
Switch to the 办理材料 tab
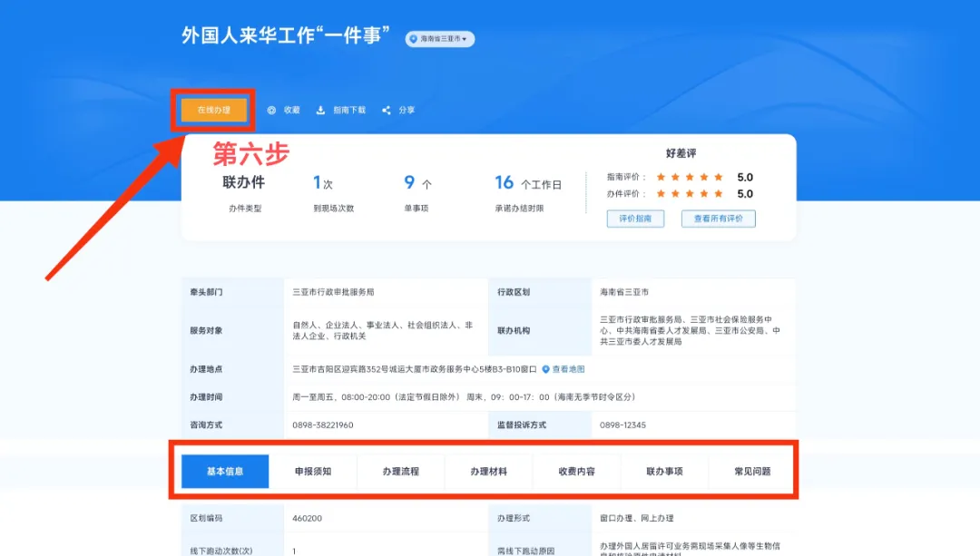pyautogui.click(x=488, y=472)
